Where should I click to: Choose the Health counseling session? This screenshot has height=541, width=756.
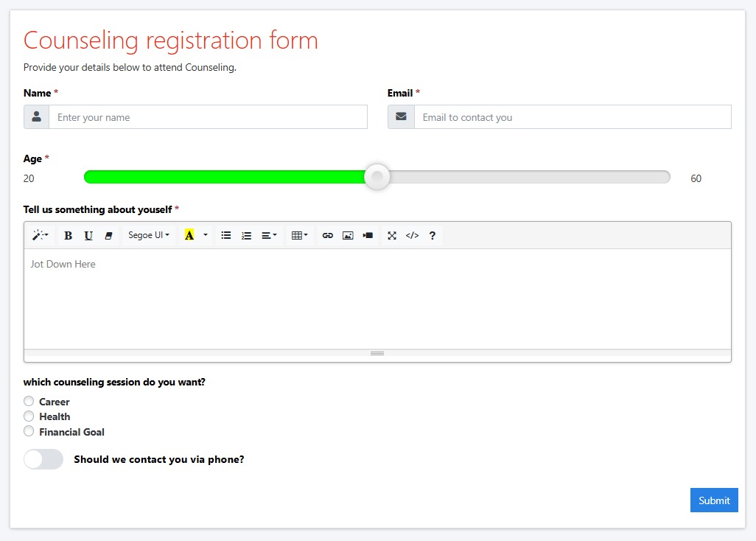29,416
